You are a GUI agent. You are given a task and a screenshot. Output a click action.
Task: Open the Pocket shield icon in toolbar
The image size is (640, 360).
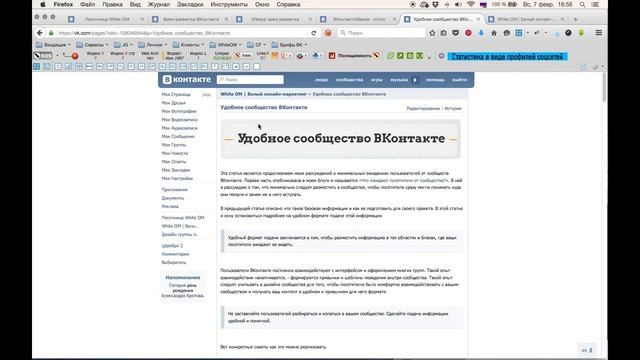point(456,33)
